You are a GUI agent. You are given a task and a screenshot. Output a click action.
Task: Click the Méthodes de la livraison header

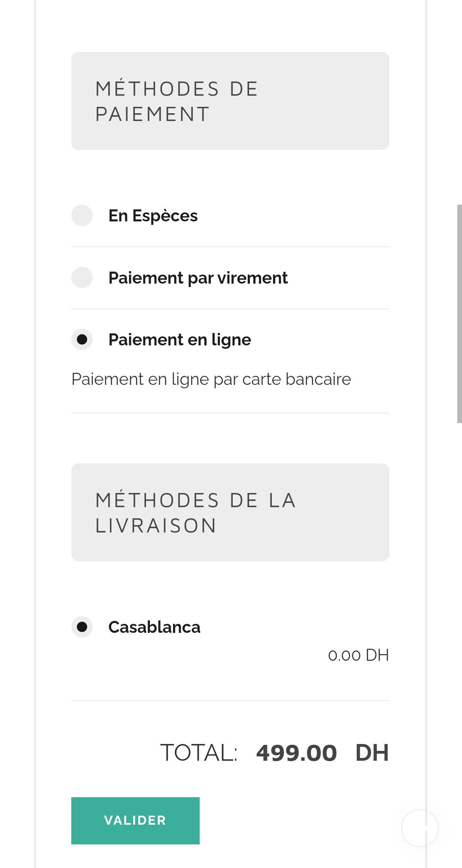(x=230, y=512)
